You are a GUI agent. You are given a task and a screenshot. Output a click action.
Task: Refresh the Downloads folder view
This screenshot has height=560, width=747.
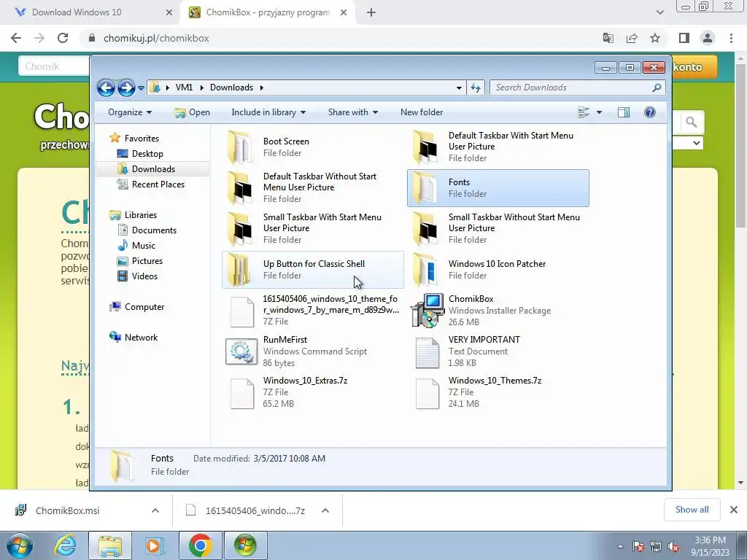coord(476,87)
